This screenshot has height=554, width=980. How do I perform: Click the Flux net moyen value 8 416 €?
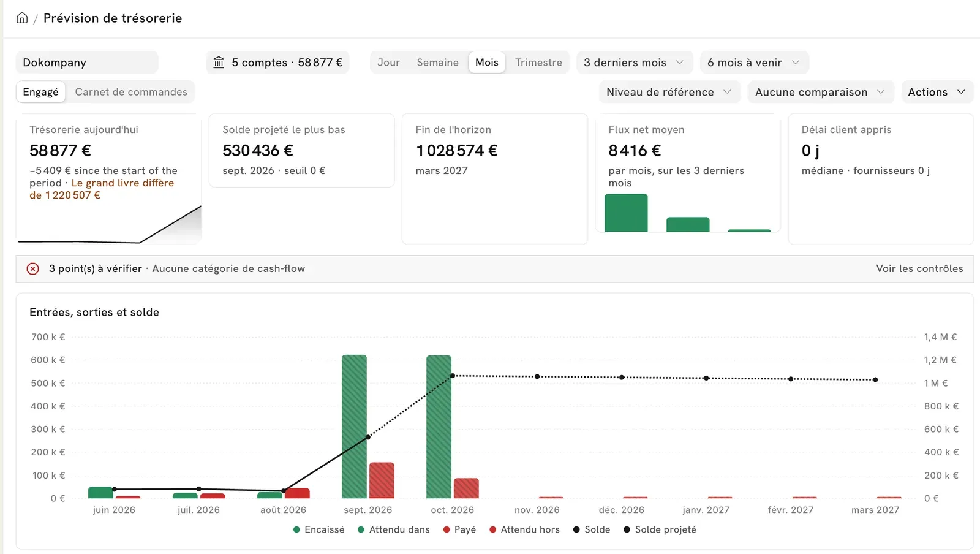click(x=635, y=151)
